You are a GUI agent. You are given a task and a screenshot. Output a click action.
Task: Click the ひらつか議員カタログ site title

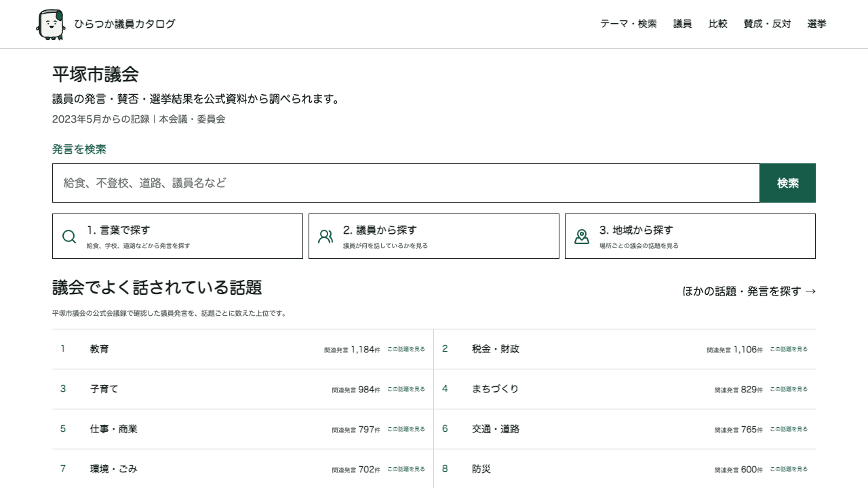[125, 24]
